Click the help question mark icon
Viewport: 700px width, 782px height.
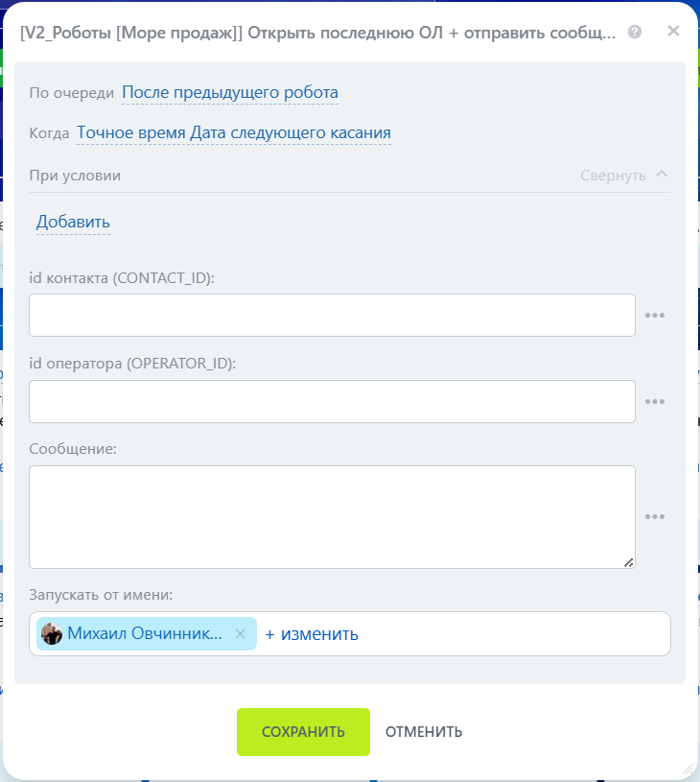634,32
